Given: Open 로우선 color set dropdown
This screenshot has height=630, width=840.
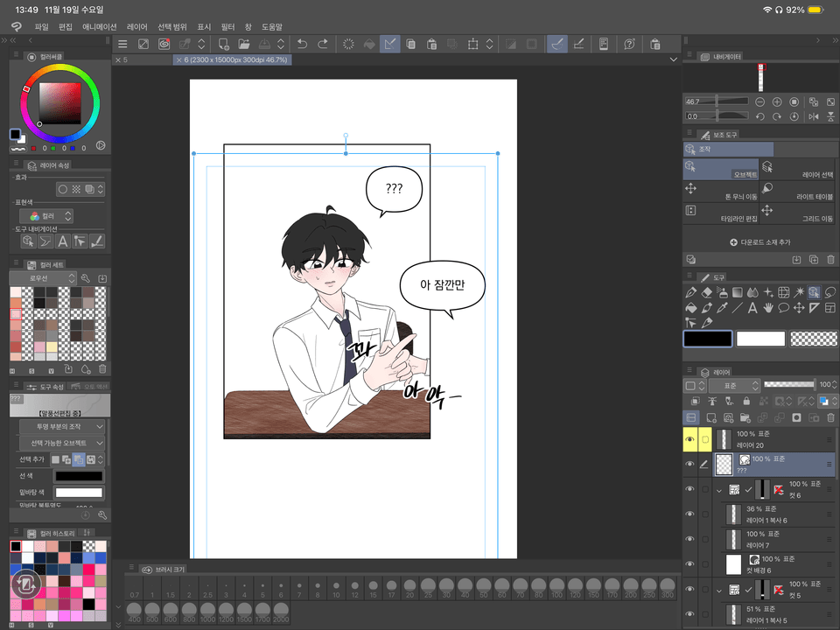Looking at the screenshot, I should [43, 278].
